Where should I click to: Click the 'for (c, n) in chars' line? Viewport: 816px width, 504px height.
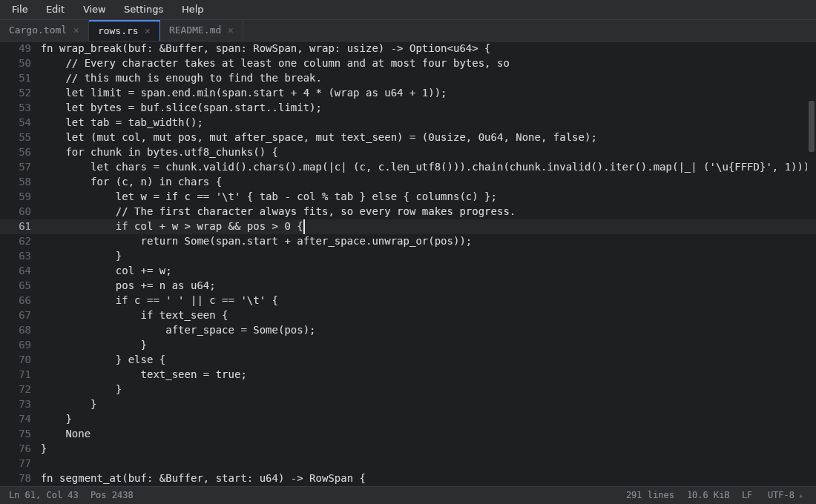pos(156,182)
